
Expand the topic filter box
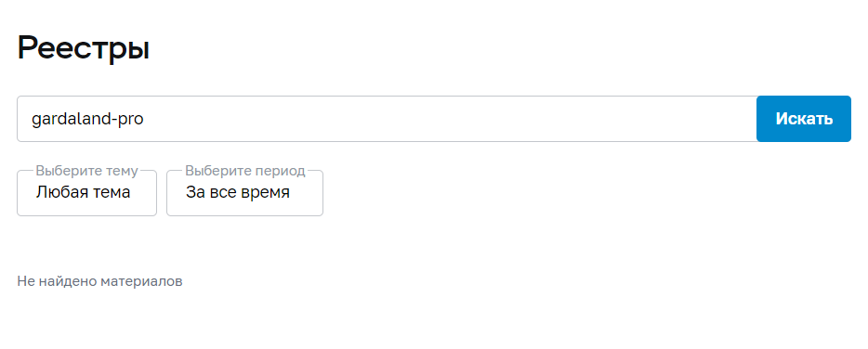[x=87, y=193]
